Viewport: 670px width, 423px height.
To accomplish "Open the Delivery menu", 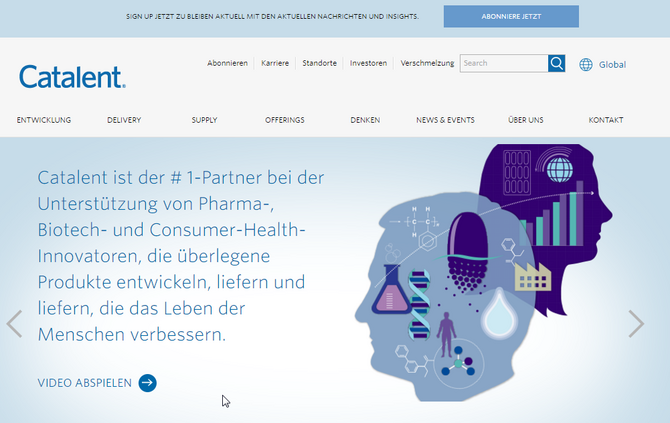I will pos(124,120).
